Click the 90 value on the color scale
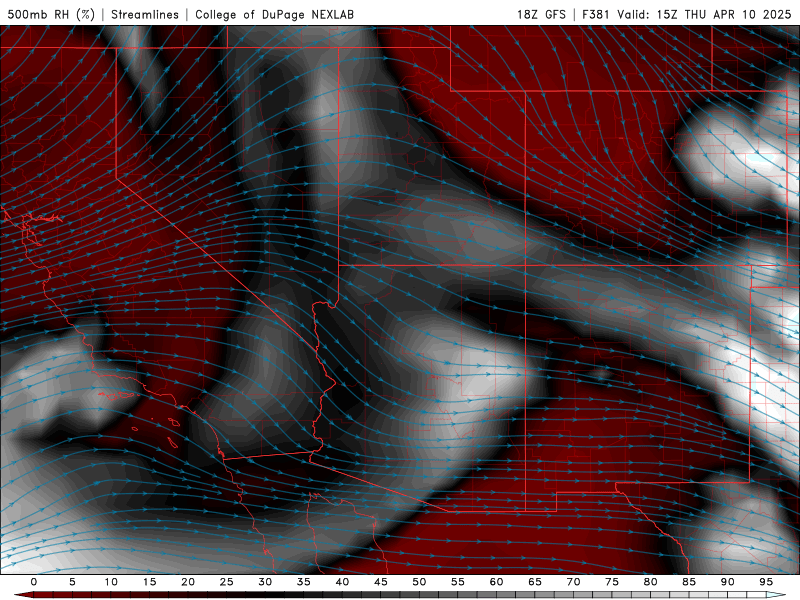Image resolution: width=800 pixels, height=600 pixels. tap(728, 582)
